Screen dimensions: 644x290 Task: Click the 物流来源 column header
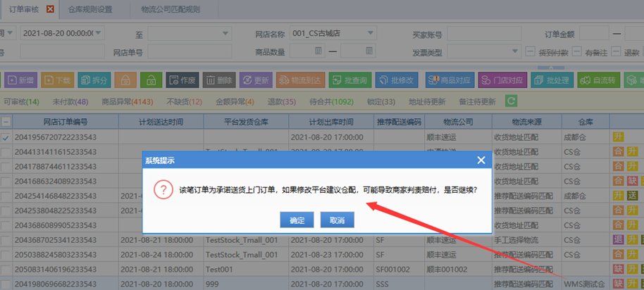(x=526, y=122)
